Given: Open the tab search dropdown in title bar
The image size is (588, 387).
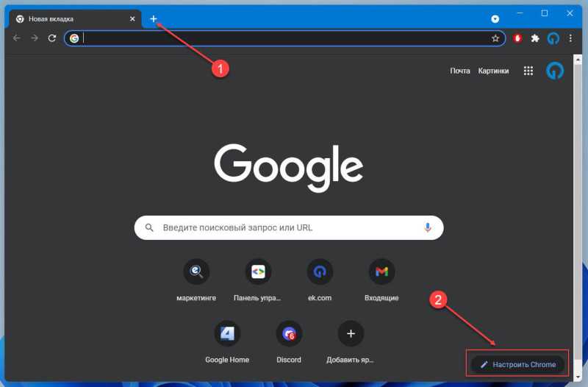Looking at the screenshot, I should (495, 19).
